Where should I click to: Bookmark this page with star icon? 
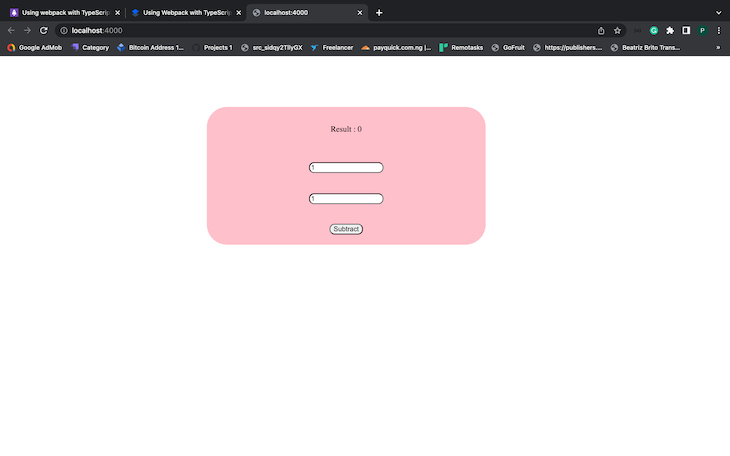(x=617, y=30)
